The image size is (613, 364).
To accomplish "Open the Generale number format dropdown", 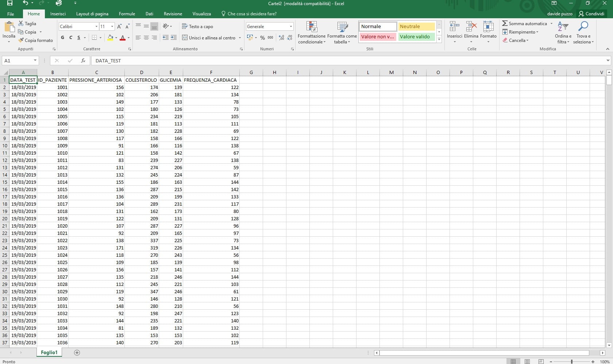I will click(291, 26).
